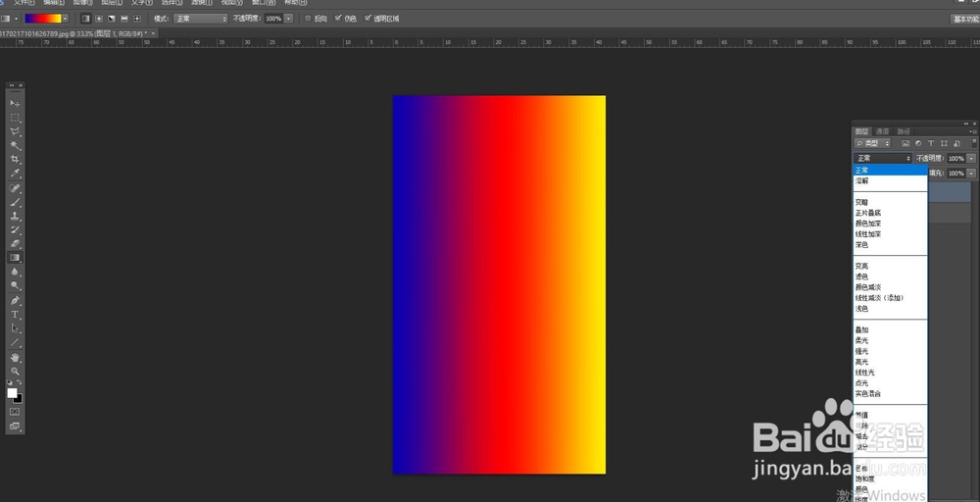Choose linear gradient style
Viewport: 980px width, 502px height.
(86, 19)
